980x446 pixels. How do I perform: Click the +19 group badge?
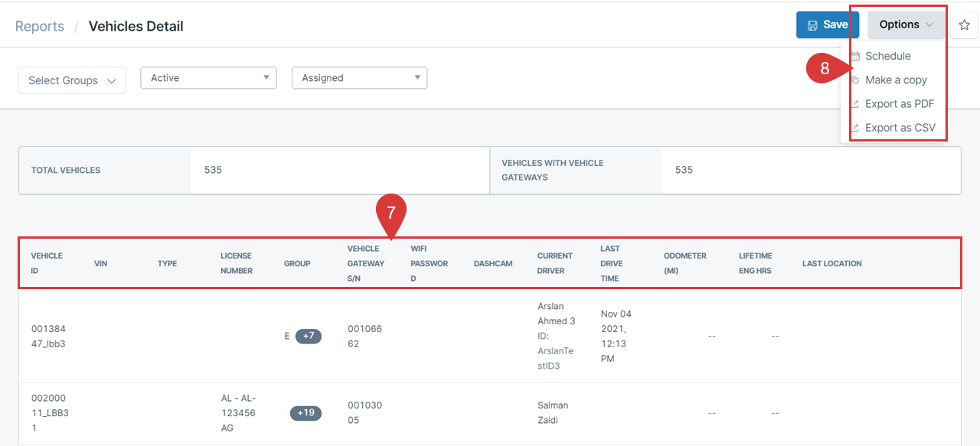click(305, 413)
